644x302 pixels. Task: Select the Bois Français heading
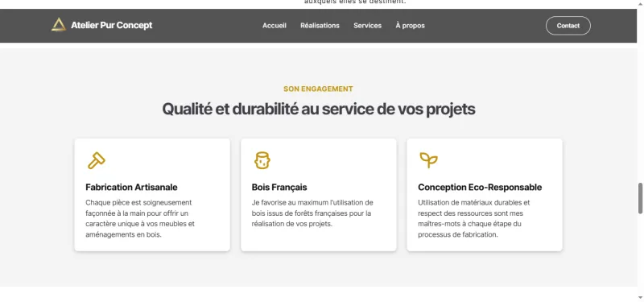click(x=279, y=188)
